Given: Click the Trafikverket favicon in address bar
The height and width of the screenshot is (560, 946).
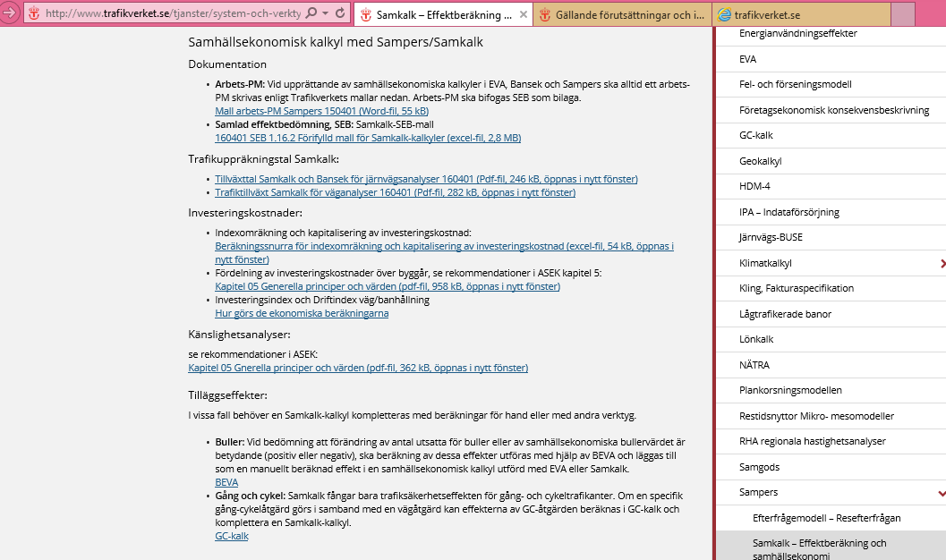Looking at the screenshot, I should (x=34, y=13).
